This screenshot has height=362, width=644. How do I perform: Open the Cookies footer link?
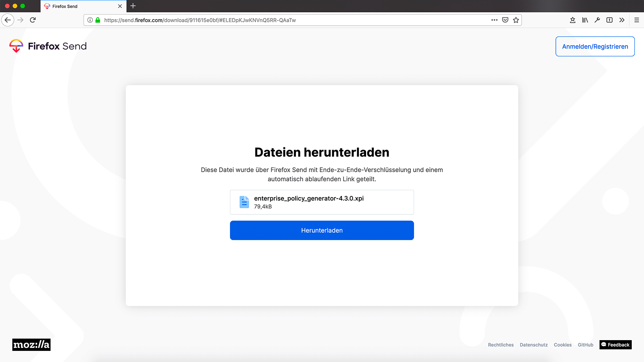563,345
